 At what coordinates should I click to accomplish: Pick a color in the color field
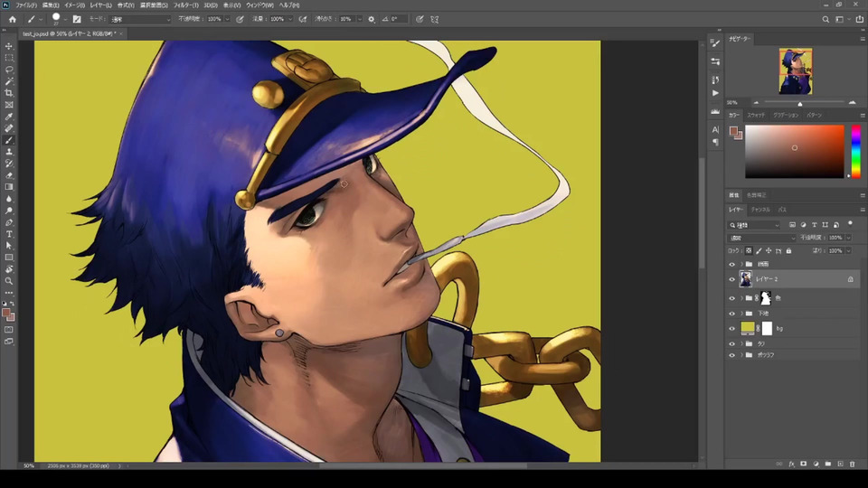click(x=795, y=152)
